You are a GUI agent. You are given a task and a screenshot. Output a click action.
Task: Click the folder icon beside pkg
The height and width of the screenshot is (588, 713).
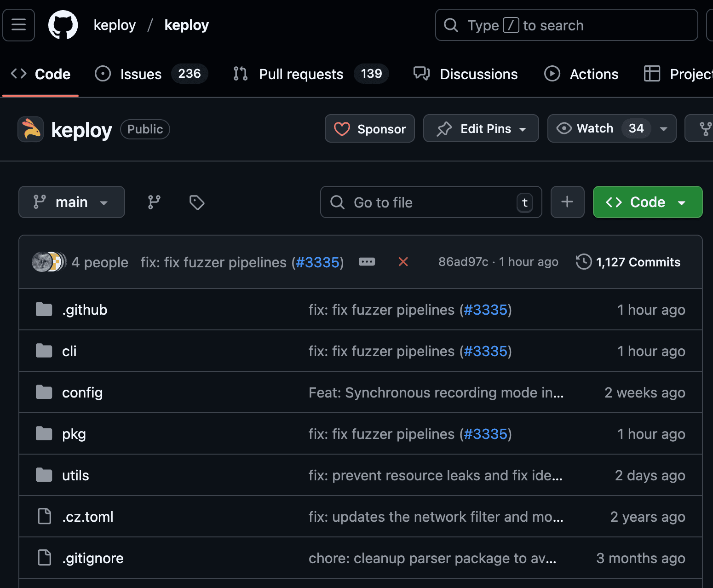[44, 433]
